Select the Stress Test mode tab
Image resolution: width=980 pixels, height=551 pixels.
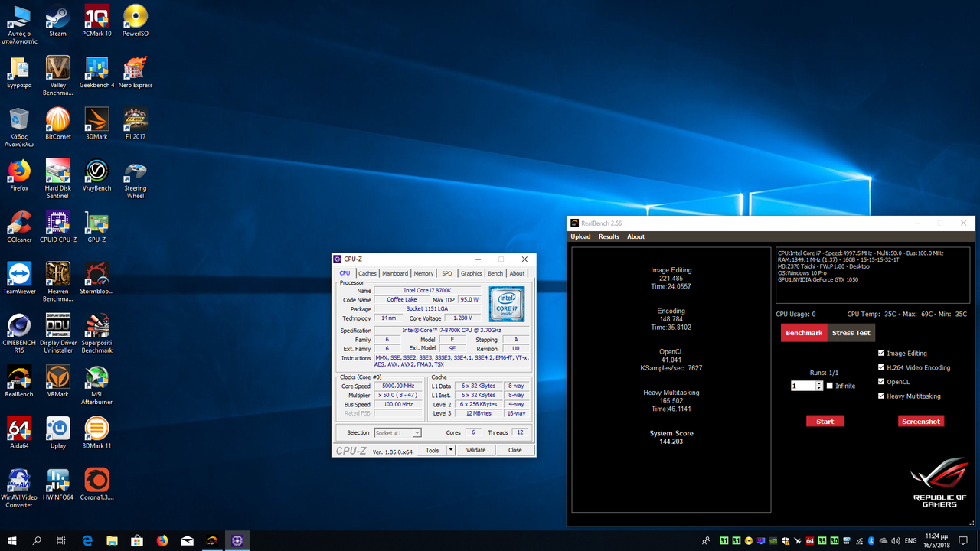point(851,333)
